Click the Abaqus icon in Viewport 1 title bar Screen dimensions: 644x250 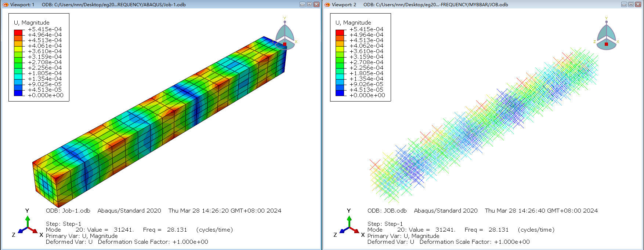pyautogui.click(x=6, y=4)
